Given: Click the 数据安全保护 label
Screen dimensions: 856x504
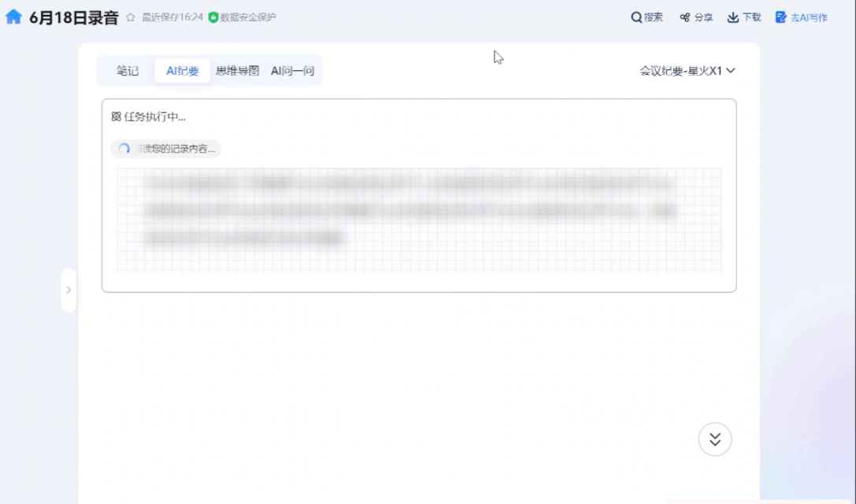Looking at the screenshot, I should pos(247,17).
